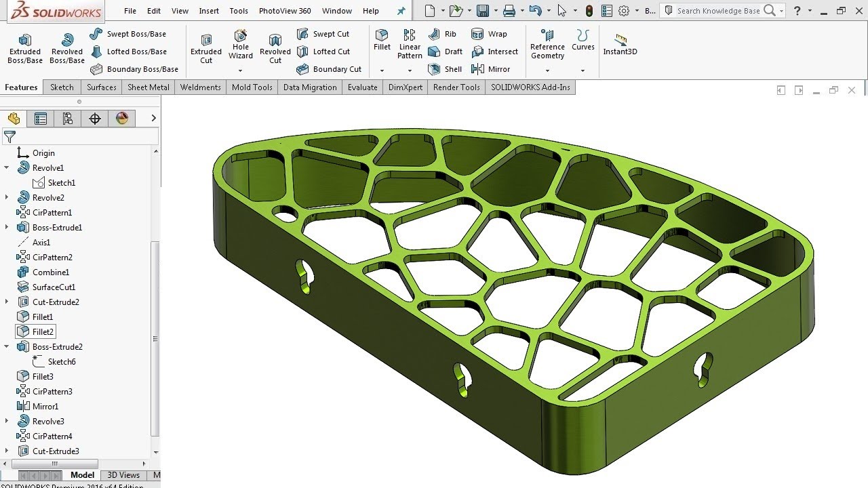Click the filter icon in feature tree
This screenshot has height=488, width=868.
point(9,138)
